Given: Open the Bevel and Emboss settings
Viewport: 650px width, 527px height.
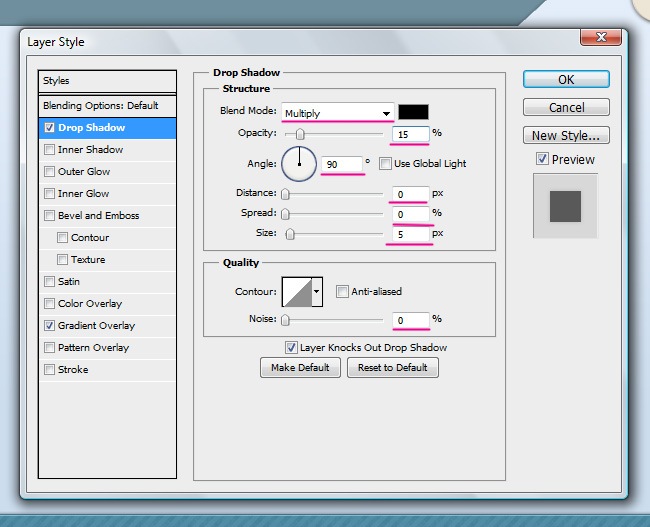Looking at the screenshot, I should tap(98, 216).
